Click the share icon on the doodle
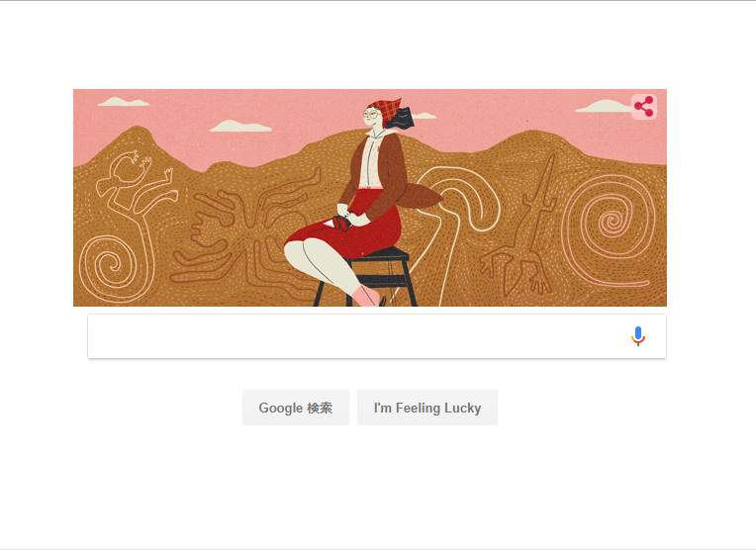 click(644, 107)
